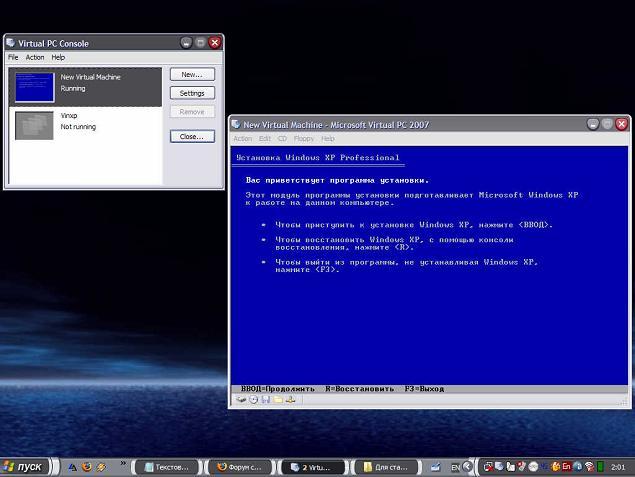The height and width of the screenshot is (477, 635).
Task: Click the Not running status text
Action: tap(78, 127)
